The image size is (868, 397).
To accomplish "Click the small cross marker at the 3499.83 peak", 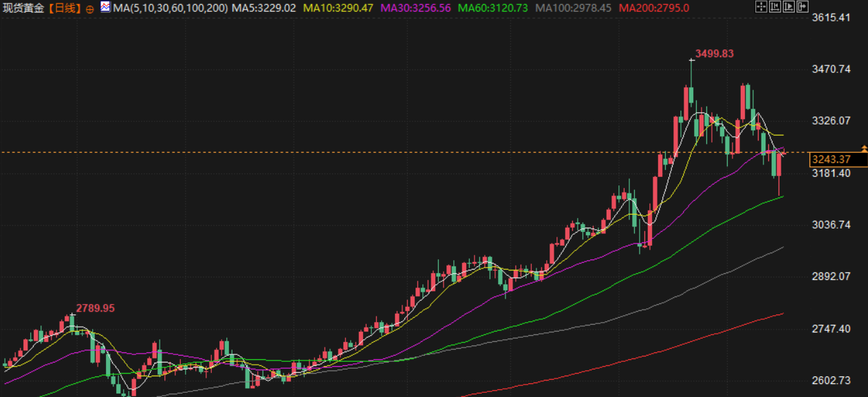I will [x=692, y=61].
